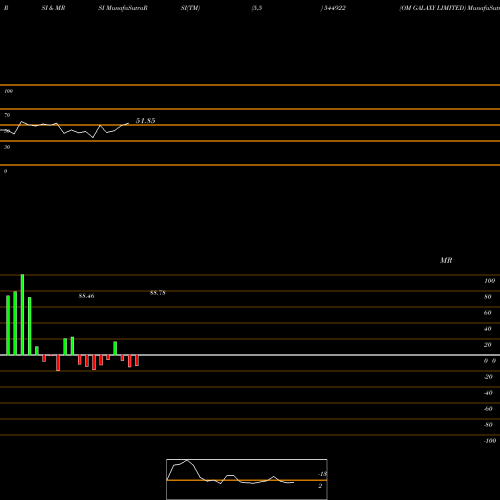Click the MR axis label 80

pyautogui.click(x=488, y=297)
